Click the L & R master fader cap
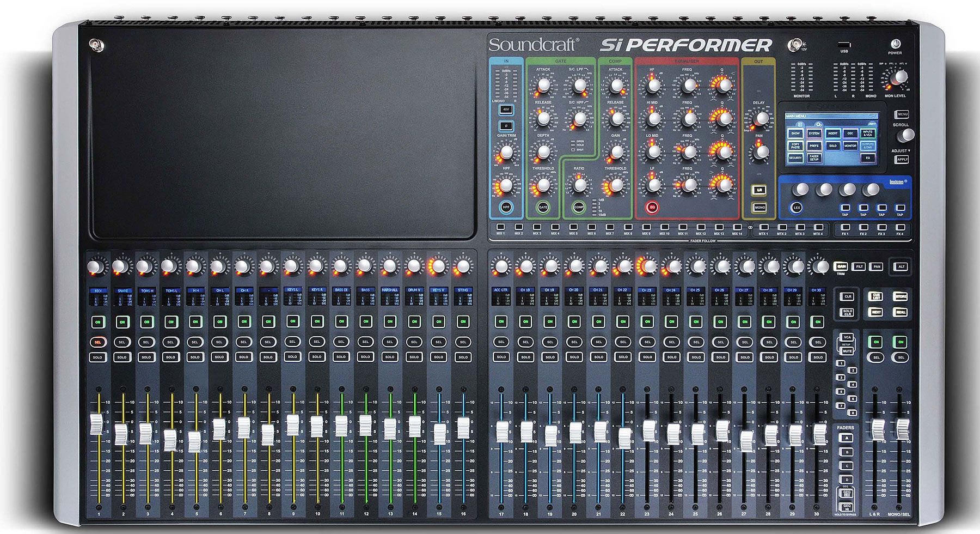Viewport: 980px width, 534px height. pyautogui.click(x=878, y=430)
